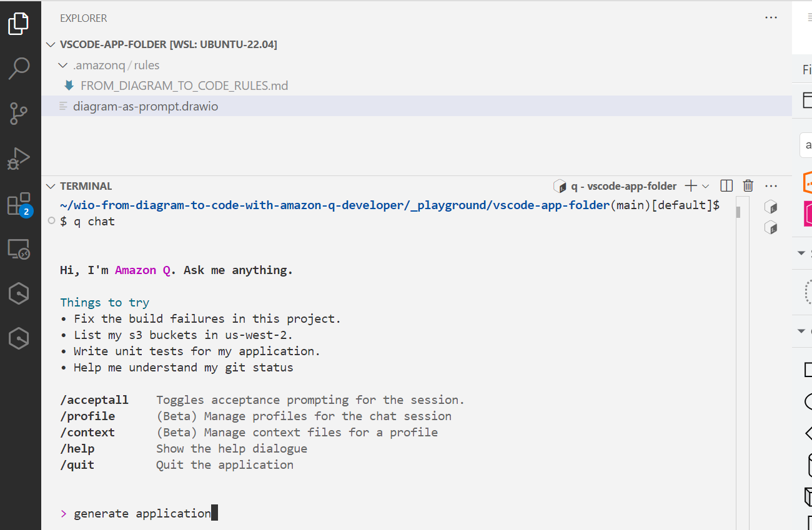Click the terminal scrollbar thumb

738,211
